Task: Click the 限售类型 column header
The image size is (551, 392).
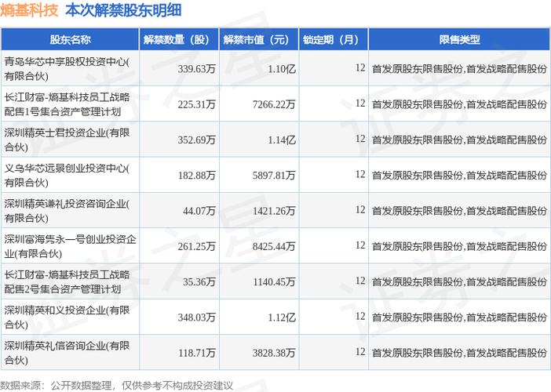Action: 459,39
